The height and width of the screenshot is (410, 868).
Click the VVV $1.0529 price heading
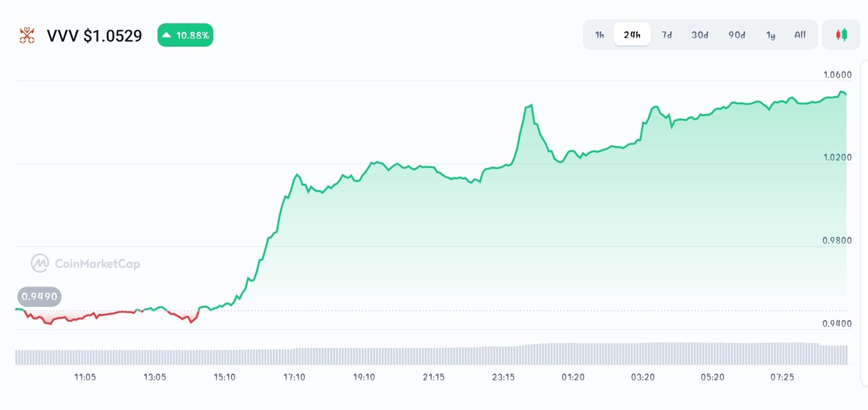[94, 36]
